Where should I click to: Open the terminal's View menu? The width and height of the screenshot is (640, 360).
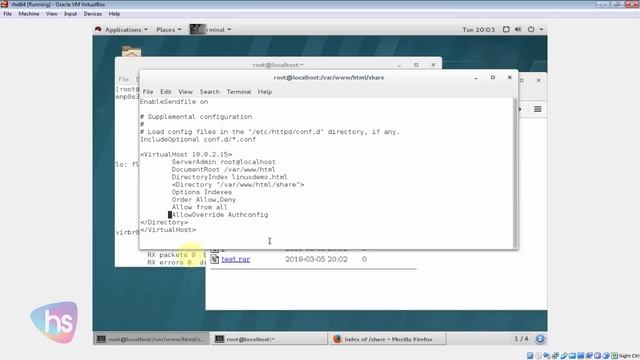click(x=185, y=91)
